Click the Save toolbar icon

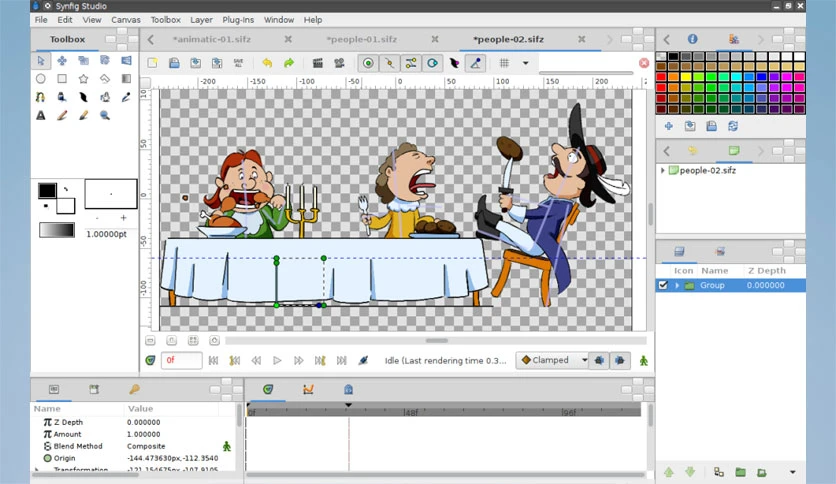click(195, 63)
